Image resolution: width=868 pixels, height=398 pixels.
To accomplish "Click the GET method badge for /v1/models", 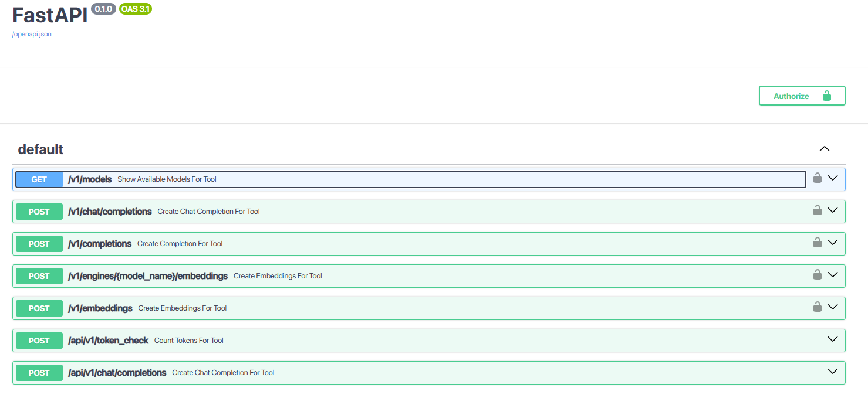I will coord(39,179).
